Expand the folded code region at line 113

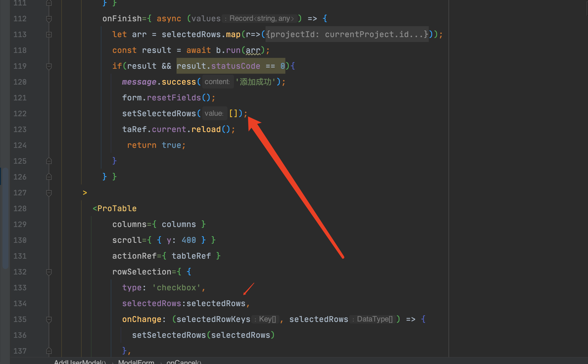[x=49, y=35]
